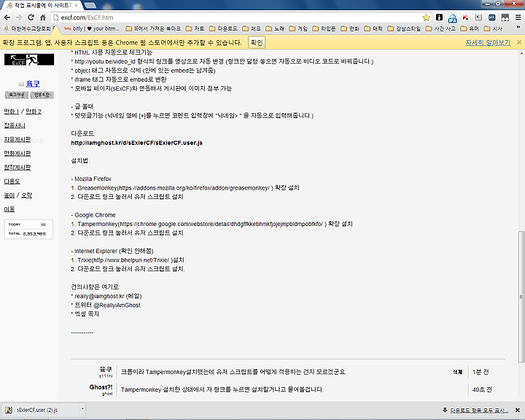
Task: Open the 창작게시판 sidebar link
Action: point(17,167)
